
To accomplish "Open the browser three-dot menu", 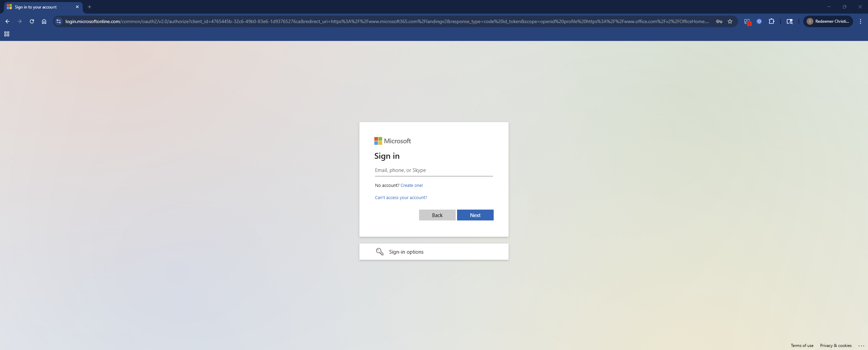I will [x=861, y=21].
